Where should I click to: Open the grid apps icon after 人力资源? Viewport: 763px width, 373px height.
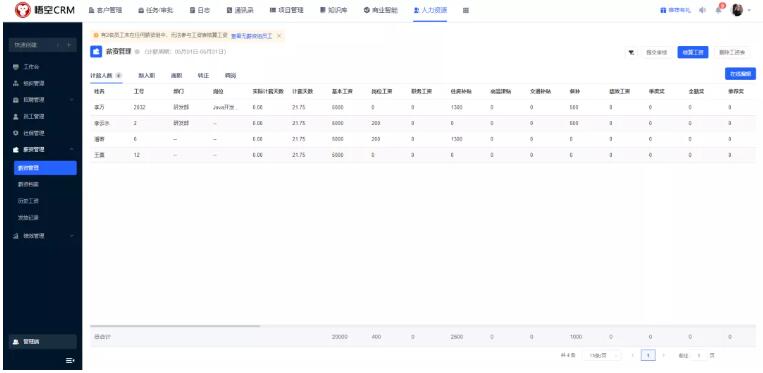tap(466, 10)
